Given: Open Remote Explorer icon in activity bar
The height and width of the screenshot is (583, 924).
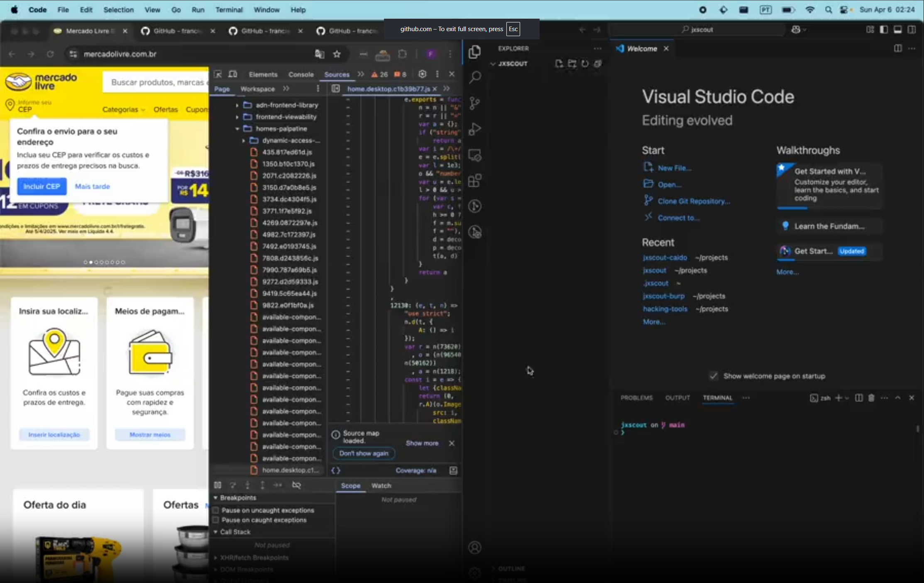Looking at the screenshot, I should 474,155.
